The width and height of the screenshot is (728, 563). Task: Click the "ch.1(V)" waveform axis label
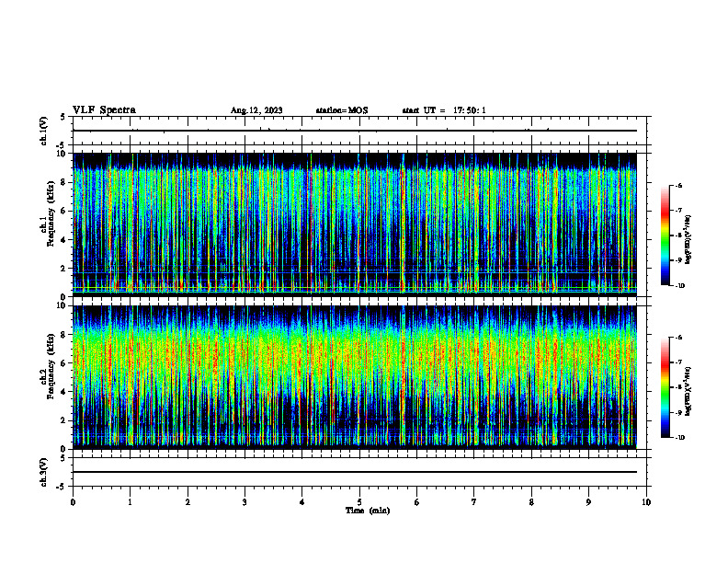click(44, 131)
